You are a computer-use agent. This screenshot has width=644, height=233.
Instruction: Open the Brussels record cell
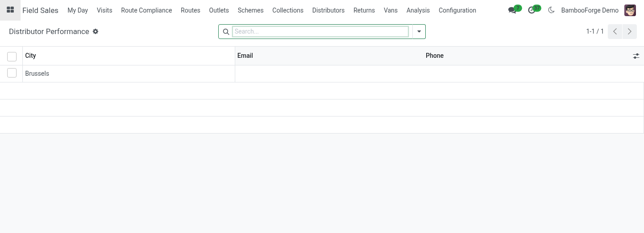pyautogui.click(x=129, y=73)
